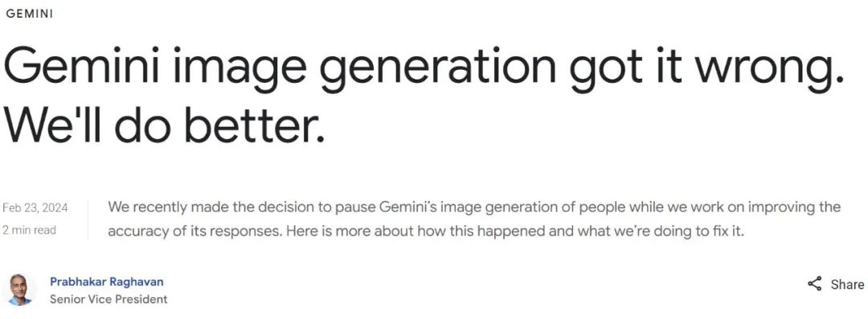This screenshot has height=319, width=868.
Task: Click the Share label text
Action: pos(847,284)
